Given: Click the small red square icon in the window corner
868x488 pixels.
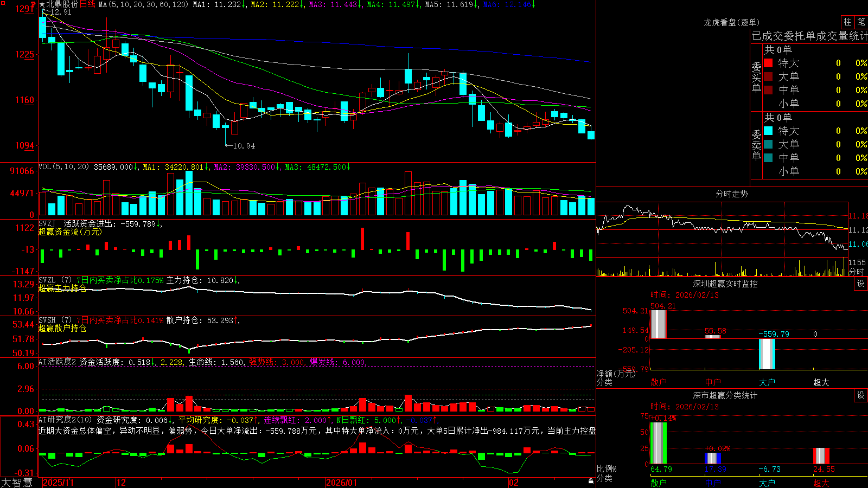Looking at the screenshot, I should tap(2, 2).
